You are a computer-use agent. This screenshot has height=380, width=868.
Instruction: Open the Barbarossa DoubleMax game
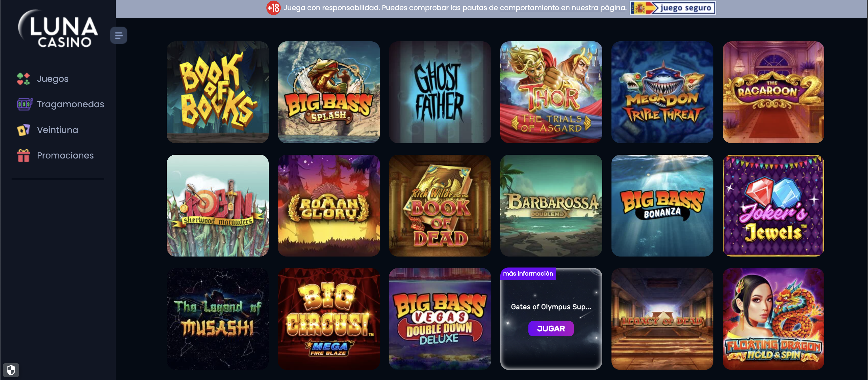click(551, 206)
